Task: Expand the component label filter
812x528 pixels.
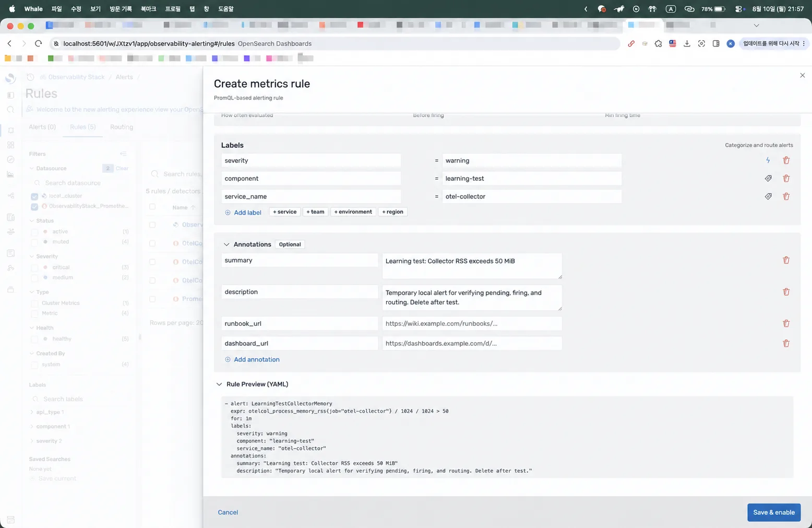Action: point(32,427)
